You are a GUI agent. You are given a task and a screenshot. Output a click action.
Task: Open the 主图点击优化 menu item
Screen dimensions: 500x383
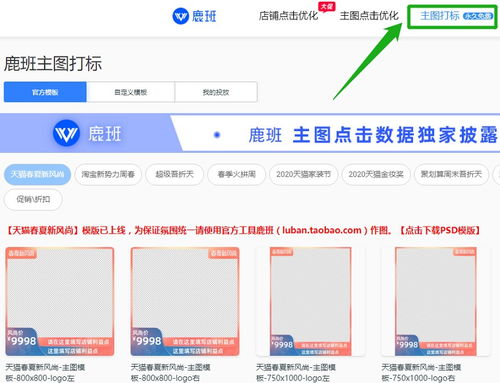tap(369, 16)
